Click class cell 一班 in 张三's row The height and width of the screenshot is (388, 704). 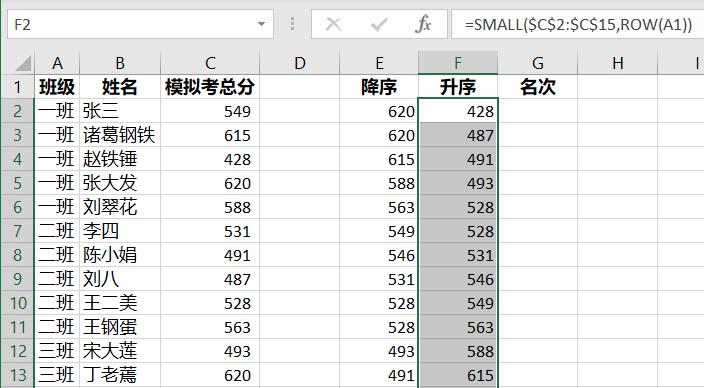click(x=57, y=111)
